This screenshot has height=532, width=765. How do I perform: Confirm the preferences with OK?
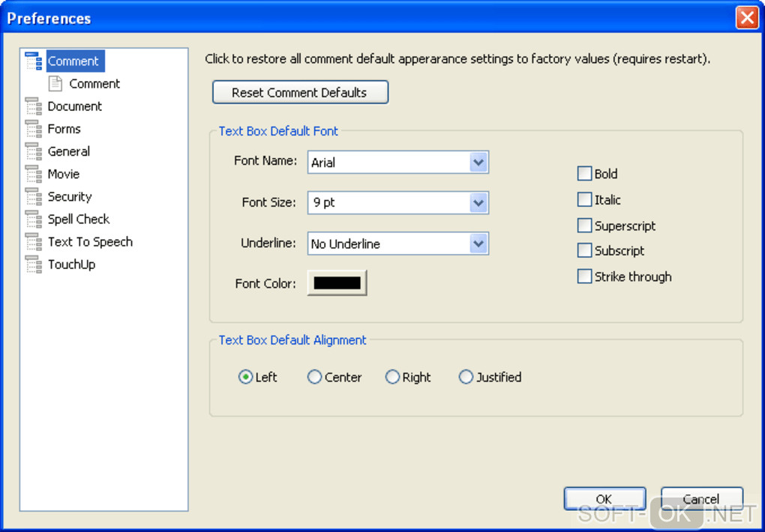(604, 499)
